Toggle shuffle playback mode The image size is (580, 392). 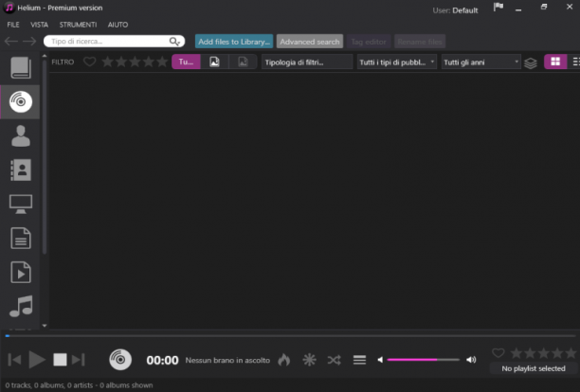click(x=334, y=360)
